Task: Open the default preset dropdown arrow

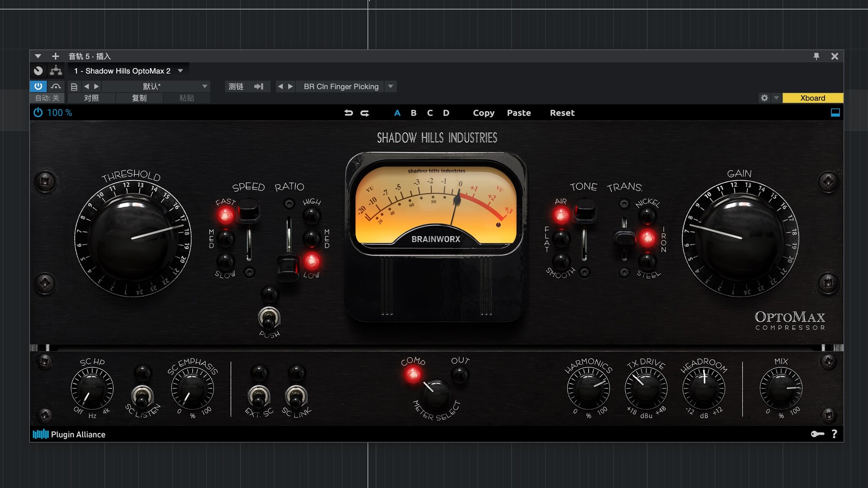Action: 205,86
